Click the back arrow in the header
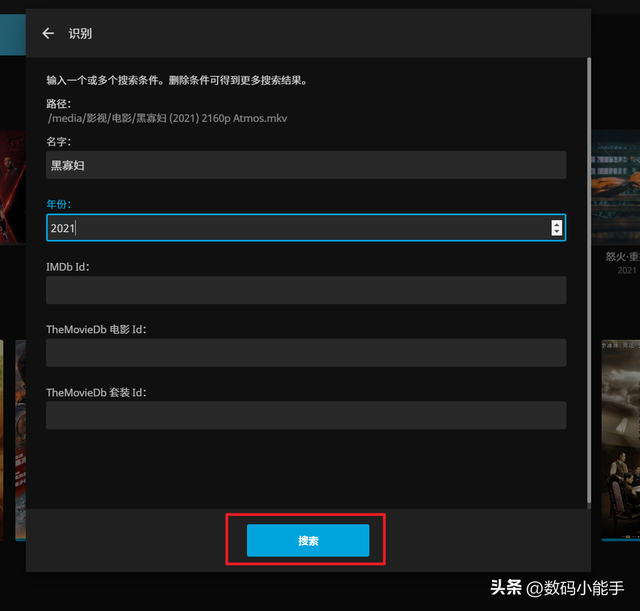The width and height of the screenshot is (640, 611). pyautogui.click(x=48, y=33)
